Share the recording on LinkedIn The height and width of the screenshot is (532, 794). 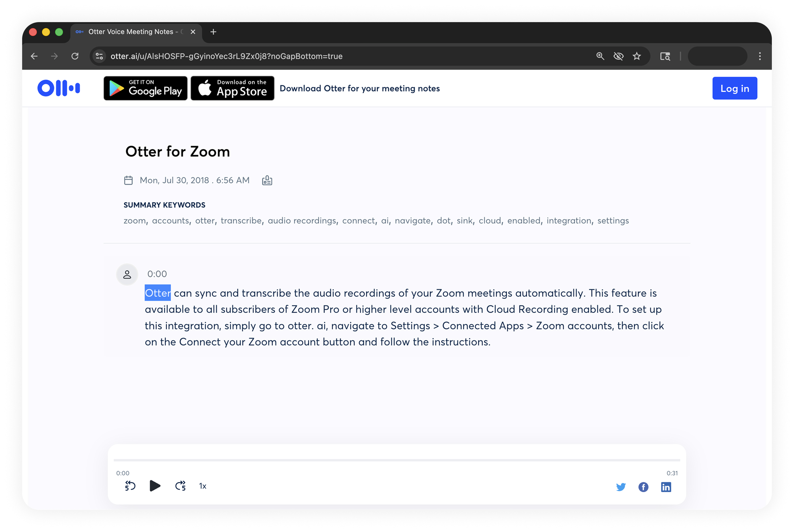[x=666, y=487]
